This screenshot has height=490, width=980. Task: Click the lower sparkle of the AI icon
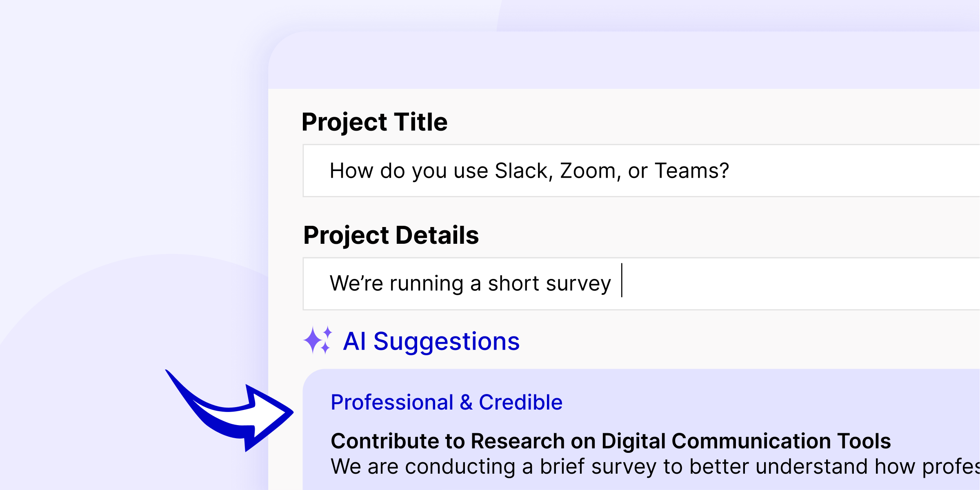[x=325, y=348]
